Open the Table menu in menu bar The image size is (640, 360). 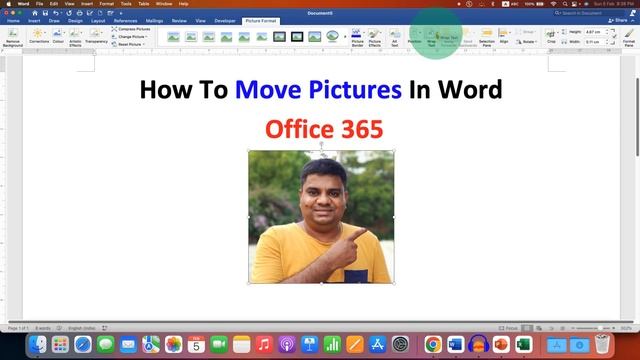pos(144,4)
